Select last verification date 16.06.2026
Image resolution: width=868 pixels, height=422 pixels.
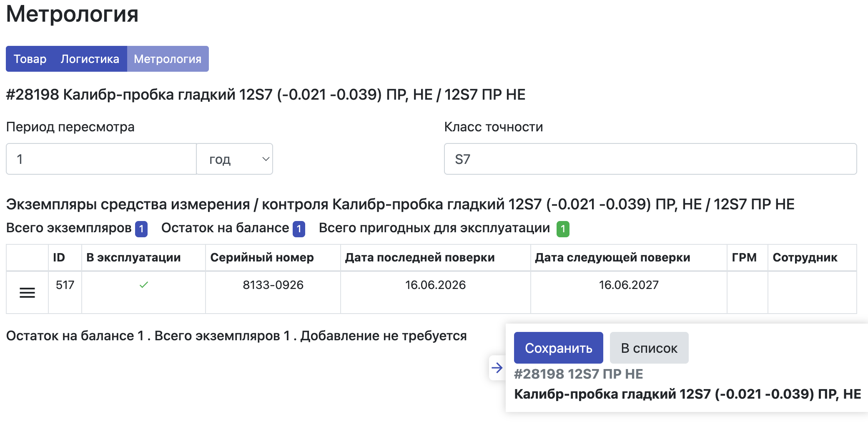point(436,285)
